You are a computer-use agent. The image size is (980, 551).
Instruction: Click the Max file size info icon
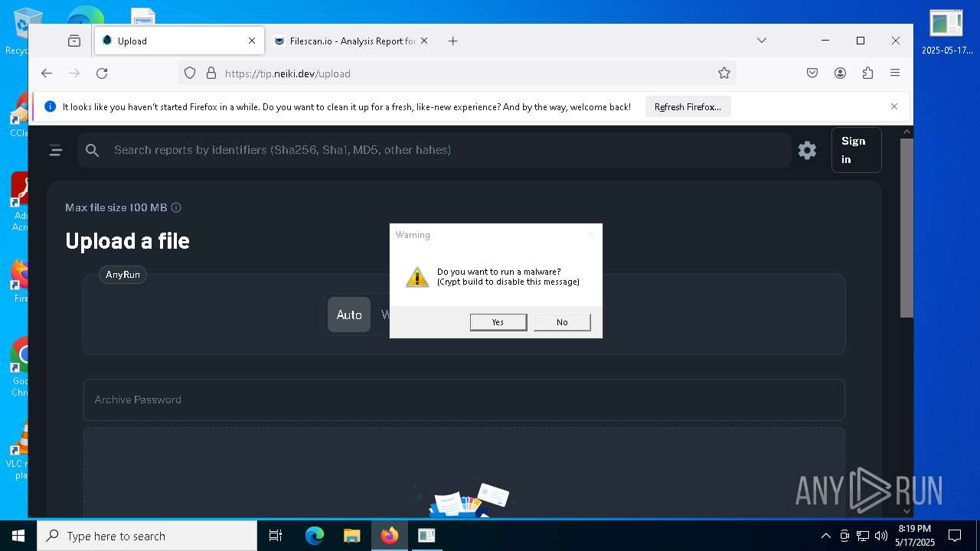tap(176, 207)
